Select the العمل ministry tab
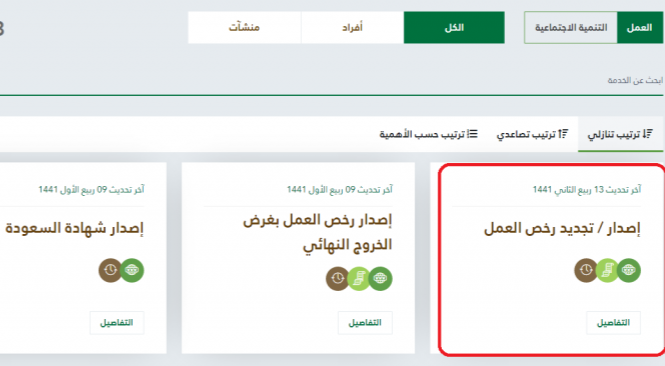The image size is (665, 366). pos(640,28)
